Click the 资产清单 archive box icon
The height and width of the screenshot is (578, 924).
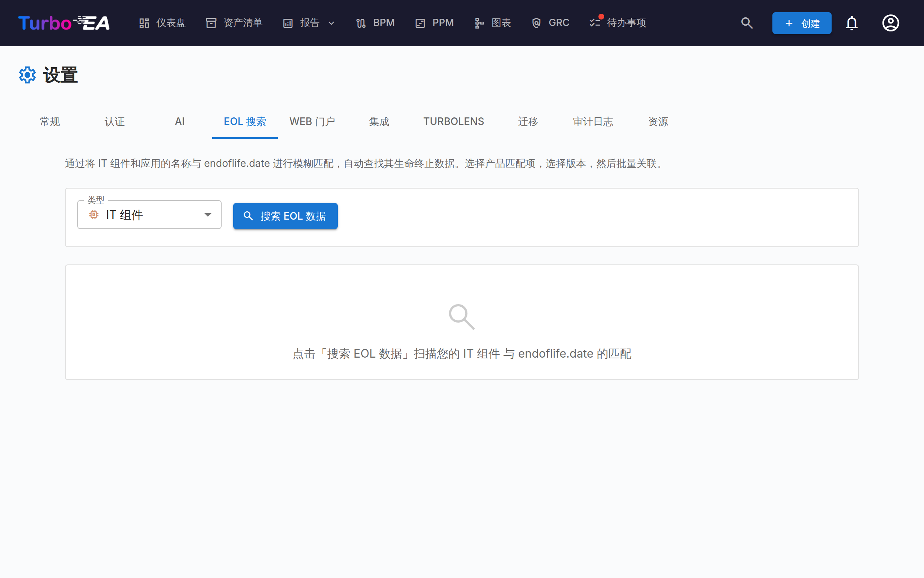coord(211,23)
